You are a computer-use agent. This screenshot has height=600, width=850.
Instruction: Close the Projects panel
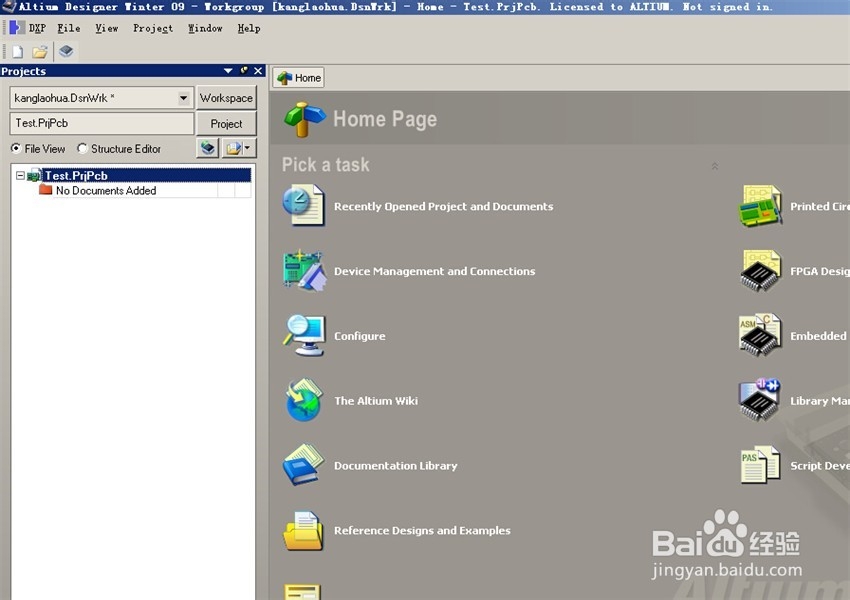click(x=259, y=70)
